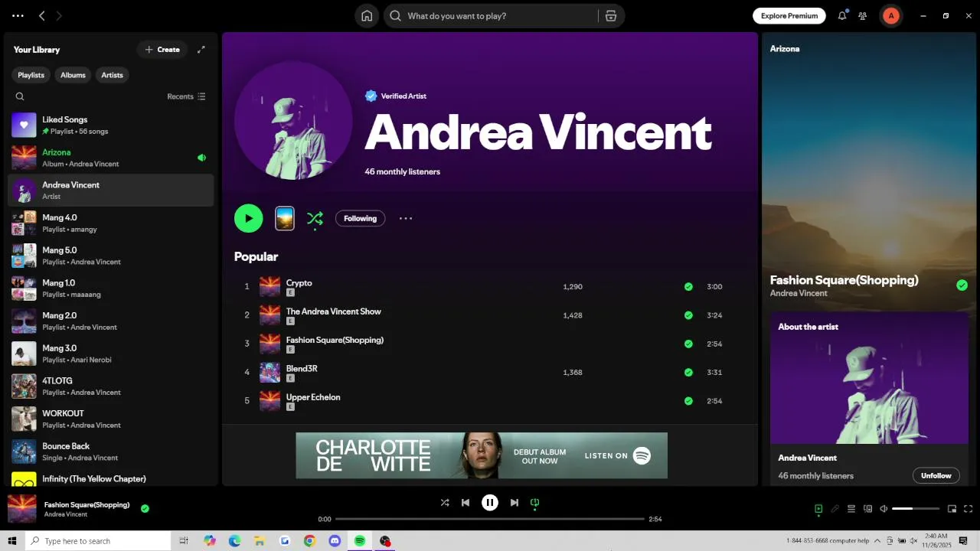Open the Browse icon in search bar
Viewport: 980px width, 551px height.
tap(610, 16)
